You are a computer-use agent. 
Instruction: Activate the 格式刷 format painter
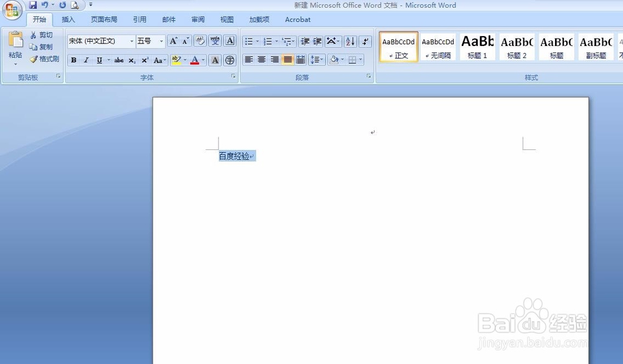click(44, 58)
